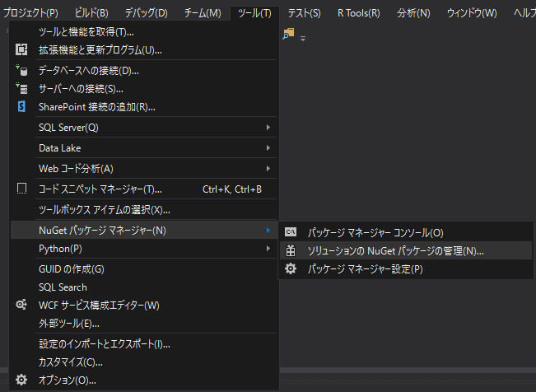The height and width of the screenshot is (392, 536).
Task: Select ソリューションの NuGet パッケージの管理(N)...
Action: (x=406, y=250)
